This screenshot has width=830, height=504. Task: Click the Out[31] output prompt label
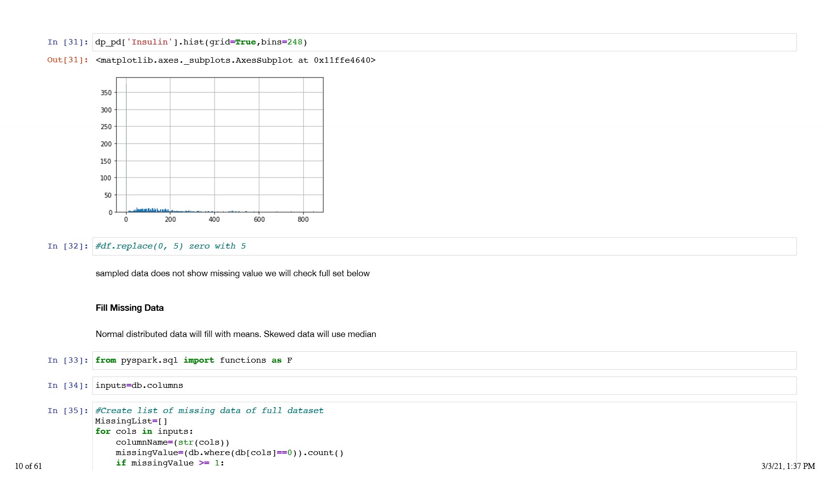tap(68, 60)
